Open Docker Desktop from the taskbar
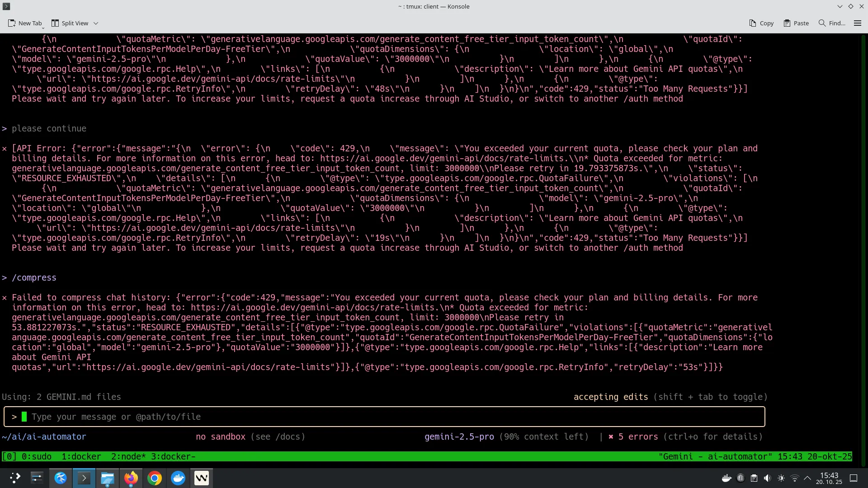The height and width of the screenshot is (488, 868). coord(178,478)
